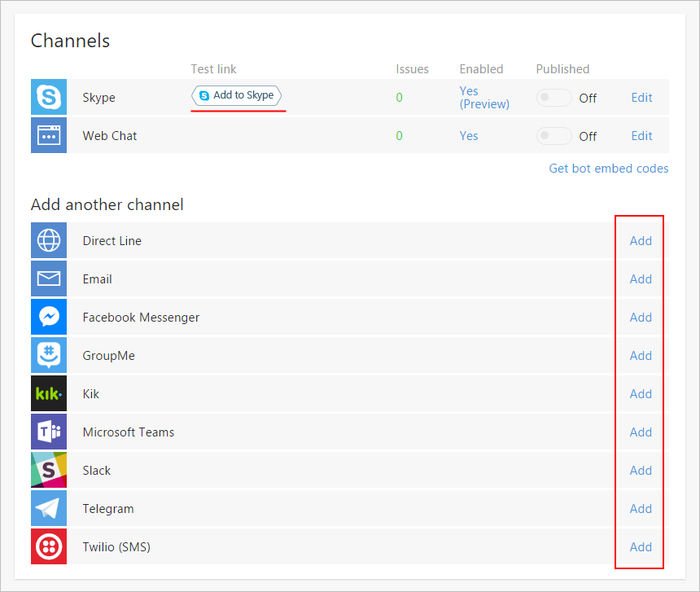Click the Test link column header
Viewport: 700px width, 592px height.
tap(214, 69)
